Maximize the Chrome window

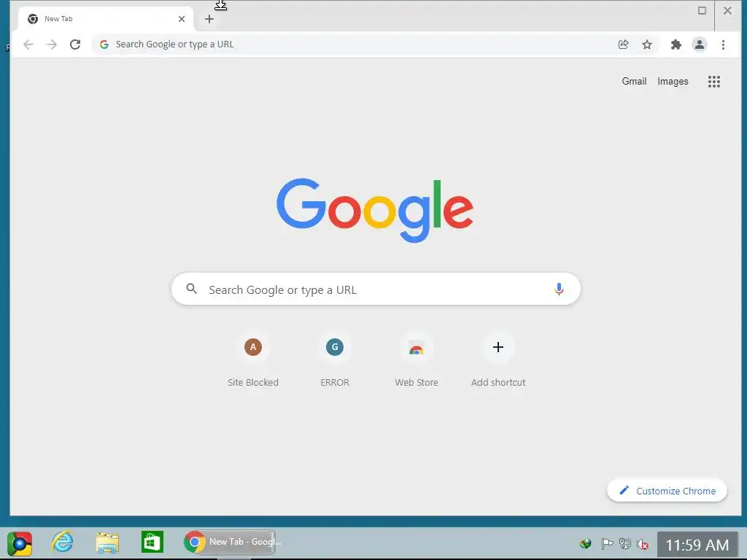tap(702, 10)
